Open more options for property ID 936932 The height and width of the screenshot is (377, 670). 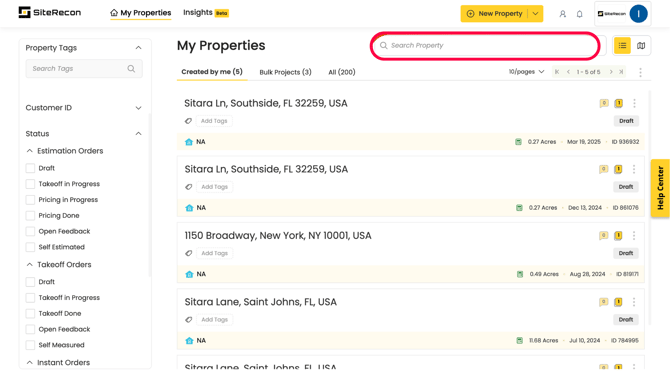coord(635,103)
